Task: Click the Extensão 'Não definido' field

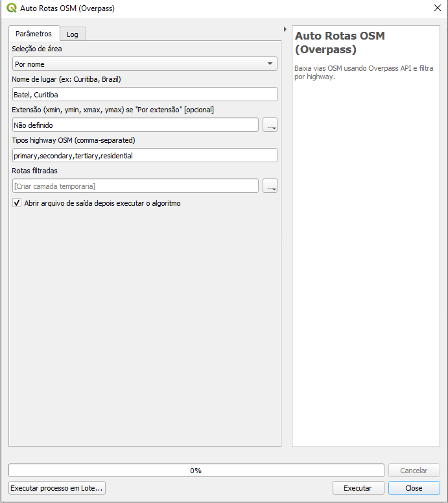Action: coord(135,125)
